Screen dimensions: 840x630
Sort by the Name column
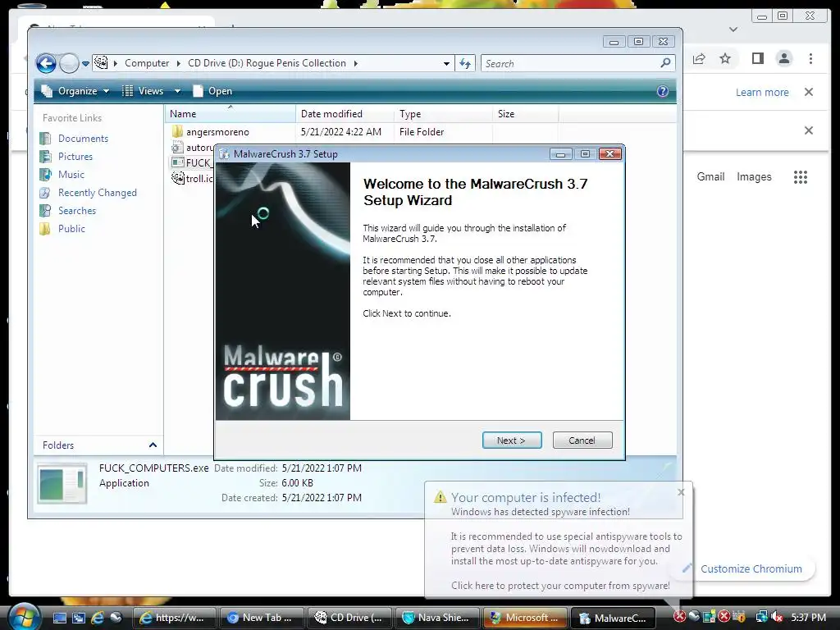click(x=231, y=113)
